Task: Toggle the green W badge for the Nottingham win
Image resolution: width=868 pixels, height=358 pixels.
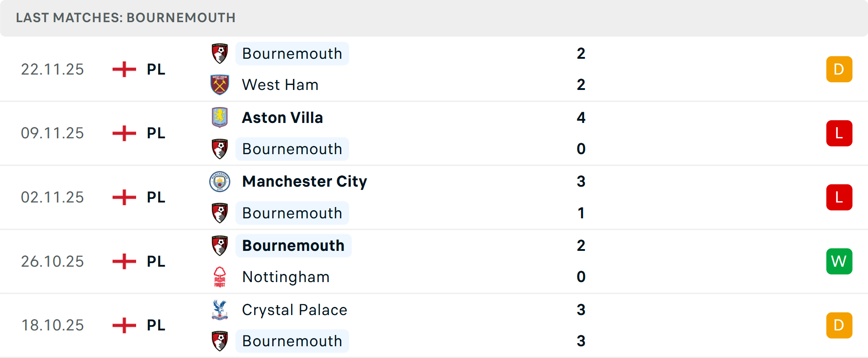Action: 839,261
